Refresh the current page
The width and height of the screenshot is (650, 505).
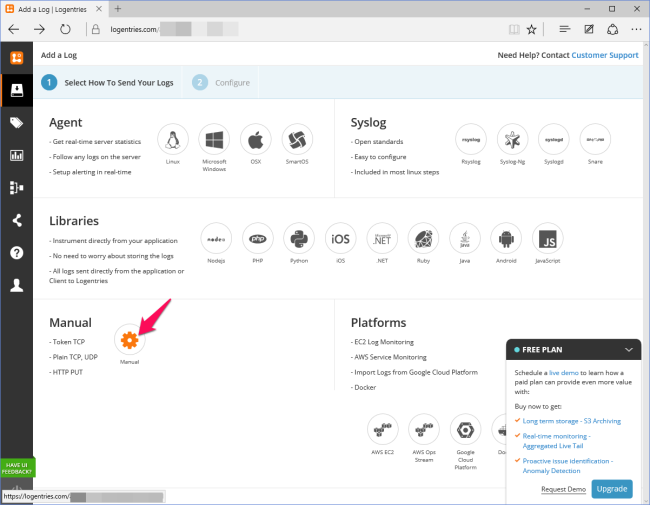pos(65,29)
